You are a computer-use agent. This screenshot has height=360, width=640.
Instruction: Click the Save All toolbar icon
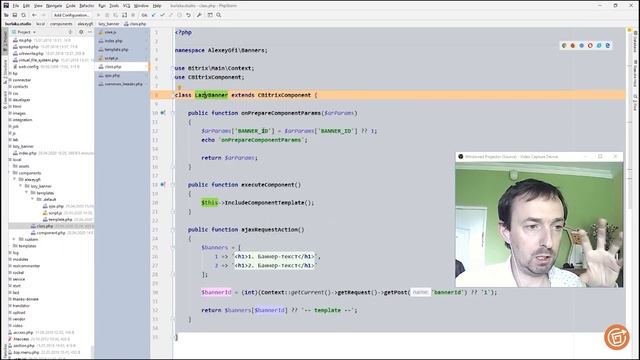[x=15, y=15]
